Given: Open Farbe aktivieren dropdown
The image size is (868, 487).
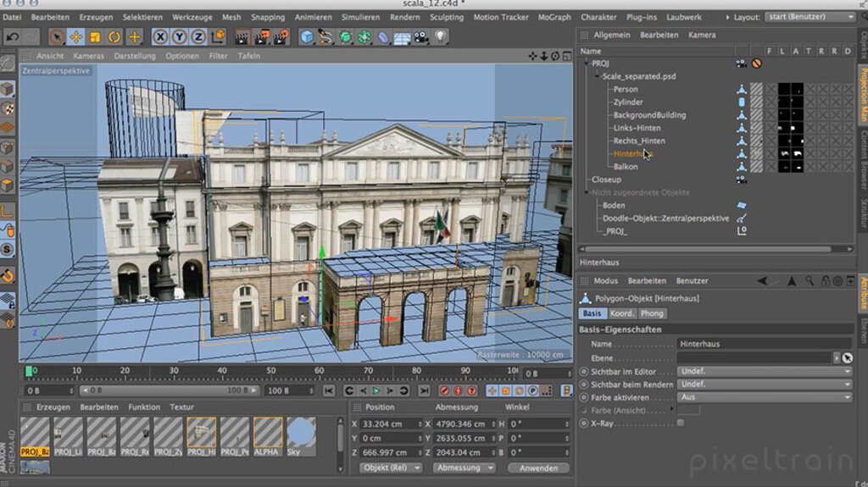Looking at the screenshot, I should click(x=765, y=397).
